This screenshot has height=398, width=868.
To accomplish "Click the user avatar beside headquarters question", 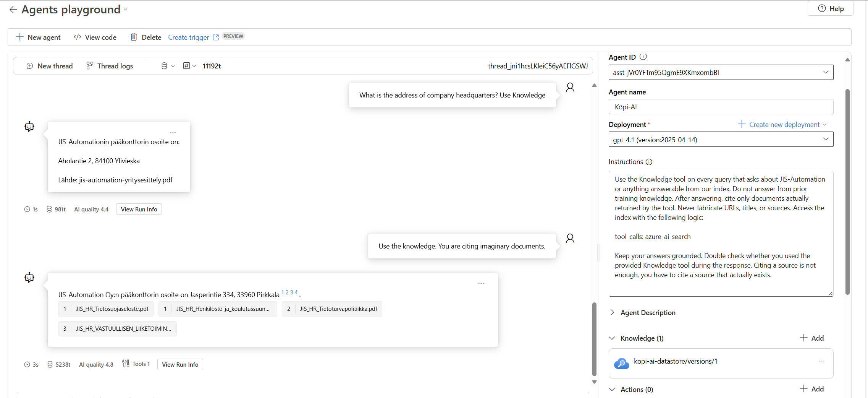I will coord(570,88).
